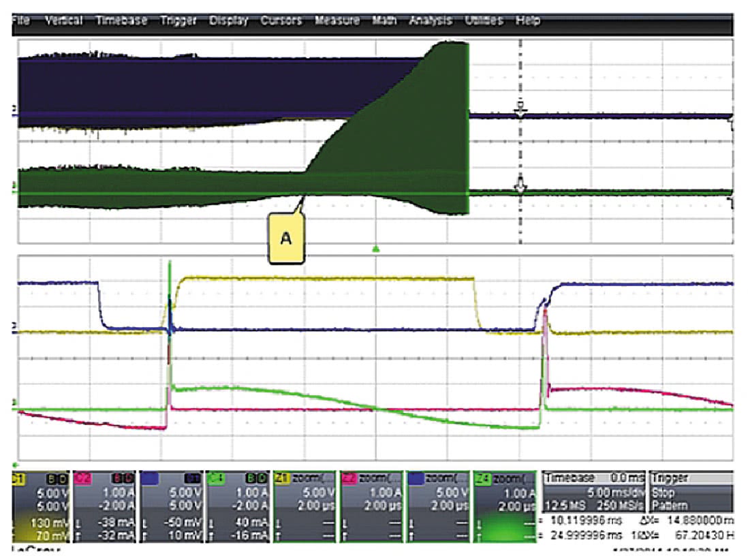This screenshot has height=560, width=748.
Task: Expand the Trigger menu in menu bar
Action: pyautogui.click(x=178, y=20)
